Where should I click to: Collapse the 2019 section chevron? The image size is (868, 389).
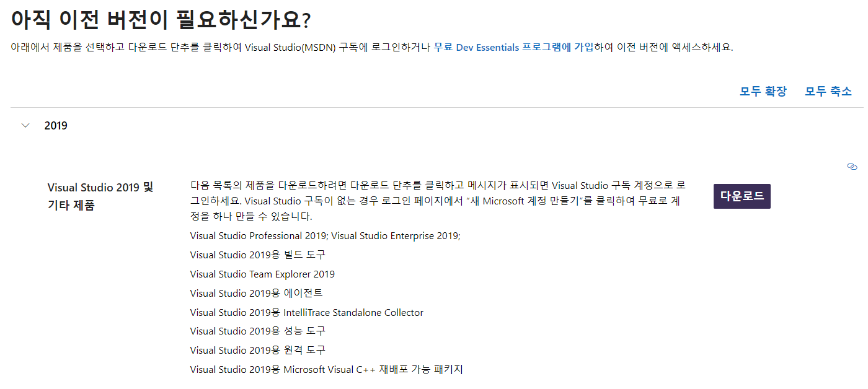(x=25, y=126)
